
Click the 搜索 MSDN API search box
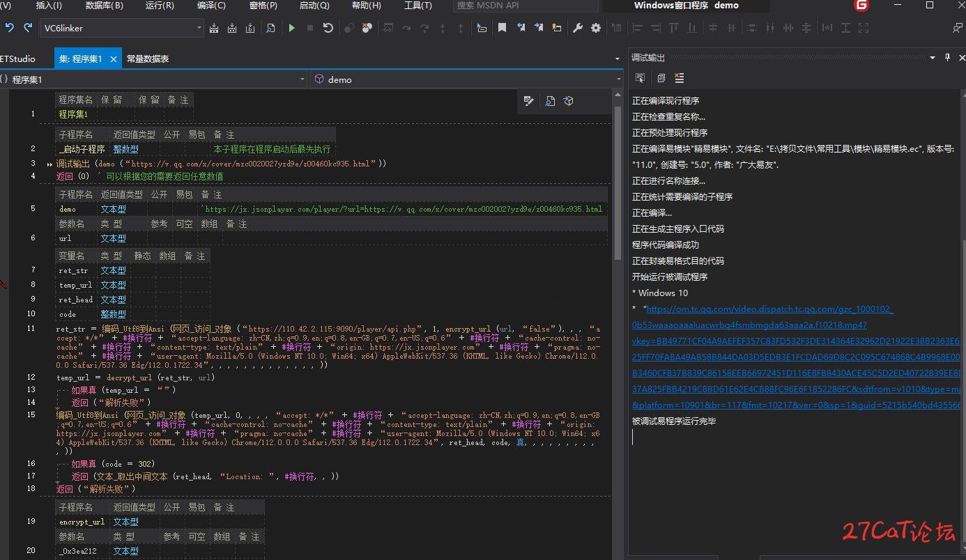(x=526, y=6)
